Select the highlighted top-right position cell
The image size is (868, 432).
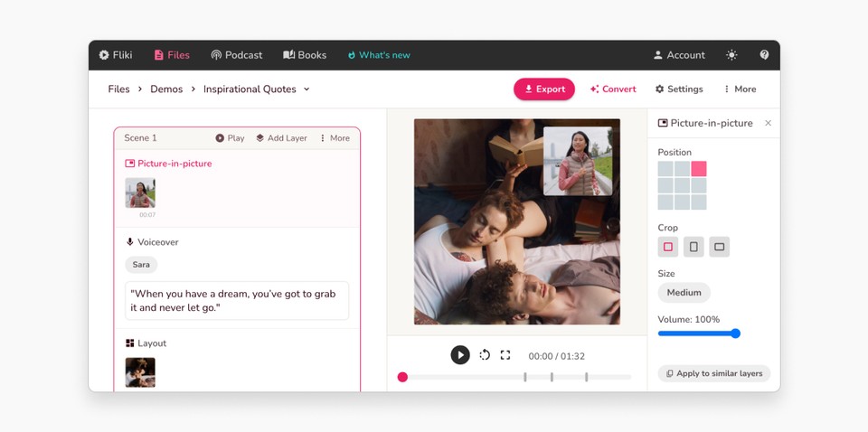tap(699, 169)
